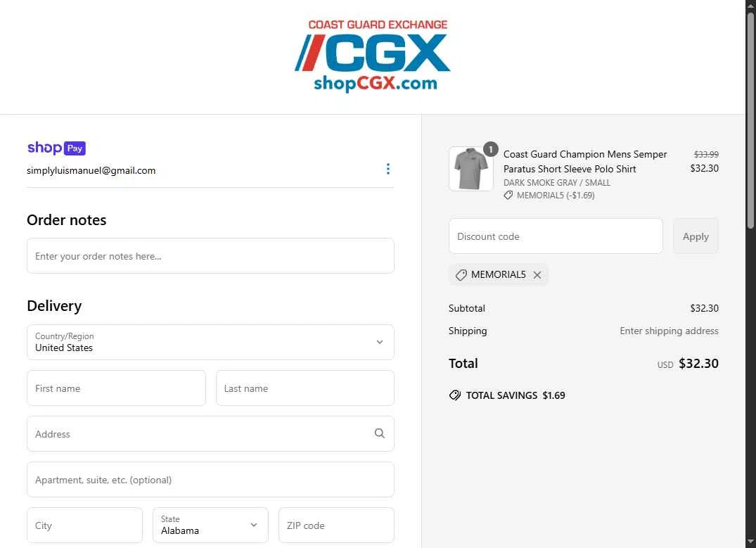Focus the First name field
Image resolution: width=756 pixels, height=548 pixels.
click(116, 388)
